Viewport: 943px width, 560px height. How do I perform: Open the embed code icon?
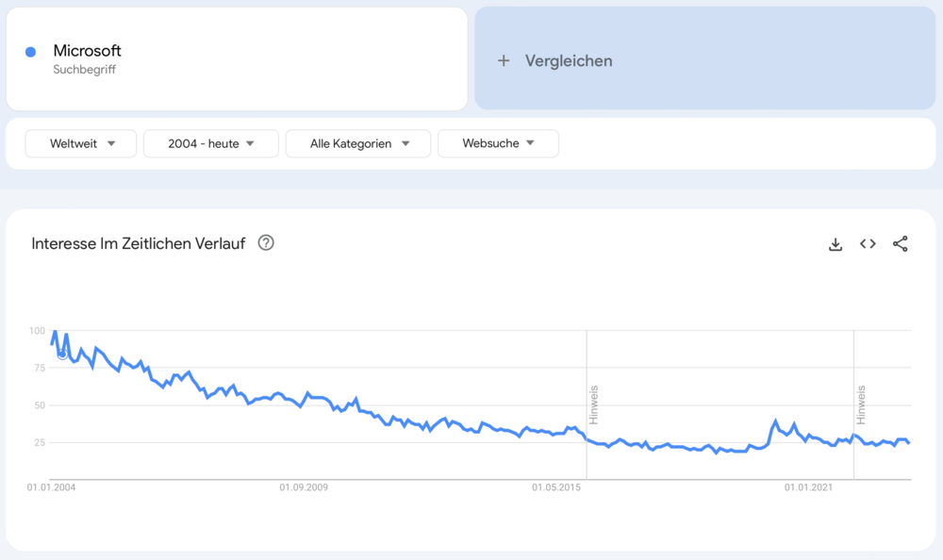coord(868,244)
